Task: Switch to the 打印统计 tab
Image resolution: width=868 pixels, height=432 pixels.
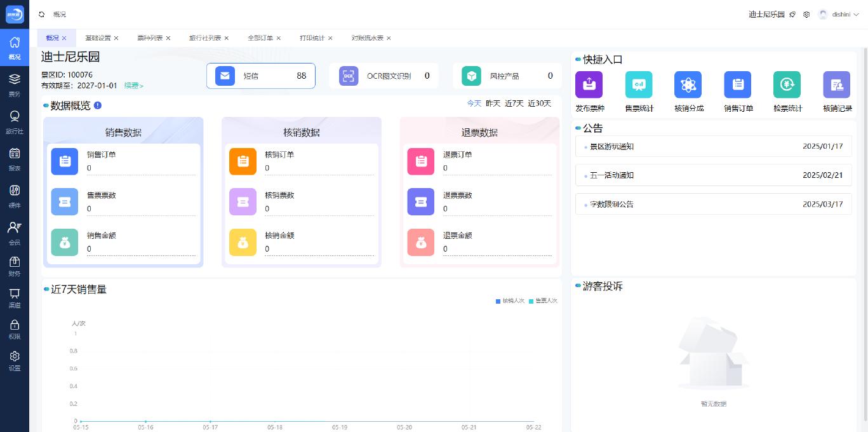Action: 312,38
